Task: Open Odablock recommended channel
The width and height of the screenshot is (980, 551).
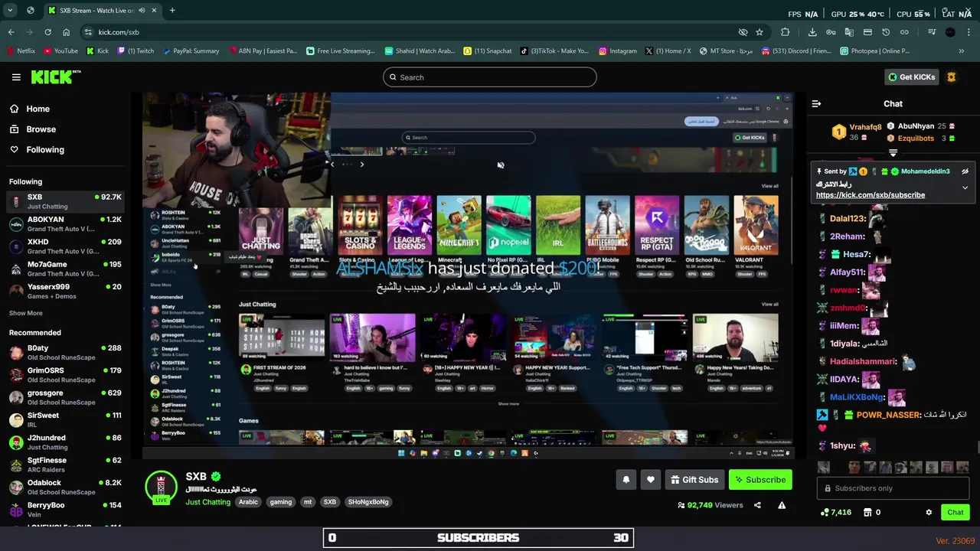Action: click(65, 487)
